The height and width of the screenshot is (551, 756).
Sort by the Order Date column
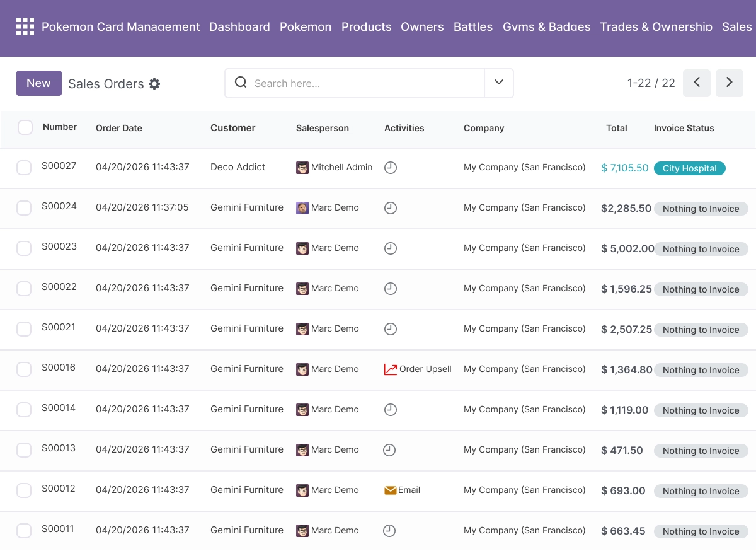click(119, 128)
